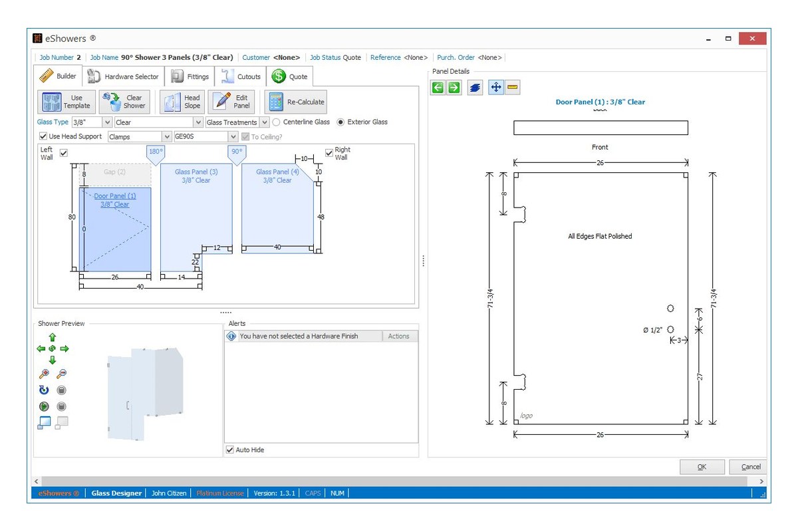Rotate shower preview up with green arrow
Screen dimensions: 798x532
(x=53, y=338)
